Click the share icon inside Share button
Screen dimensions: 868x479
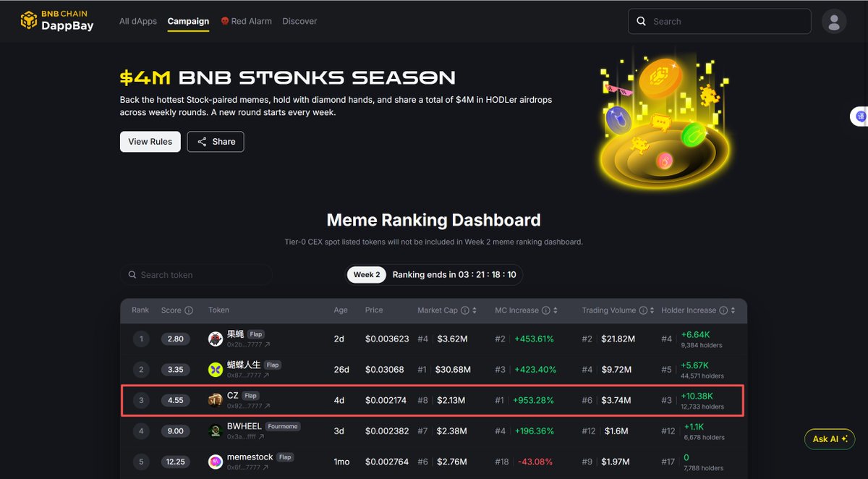[x=202, y=142]
